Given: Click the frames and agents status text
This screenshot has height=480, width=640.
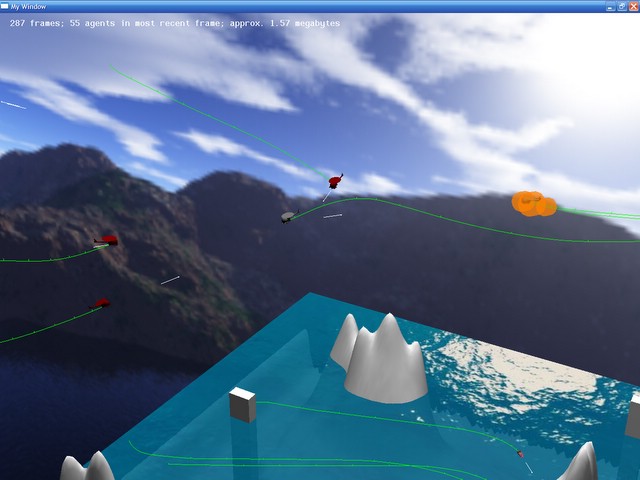Looking at the screenshot, I should (x=175, y=23).
